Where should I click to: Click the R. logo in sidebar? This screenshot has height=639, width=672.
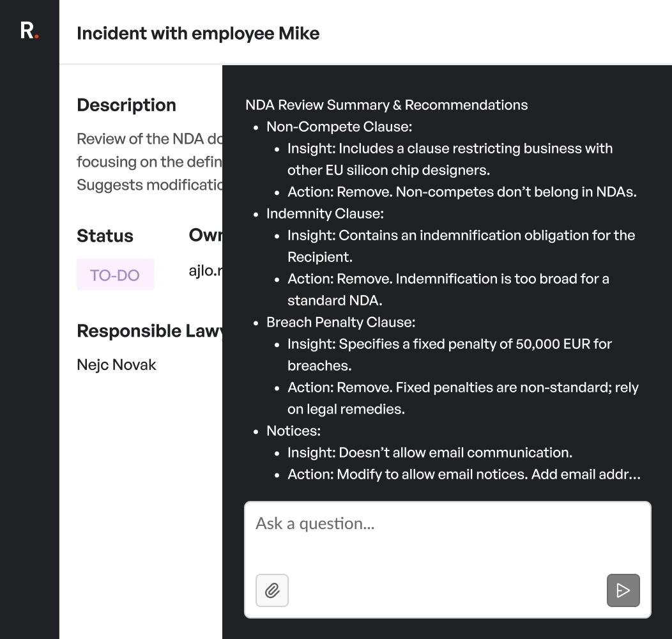click(29, 31)
